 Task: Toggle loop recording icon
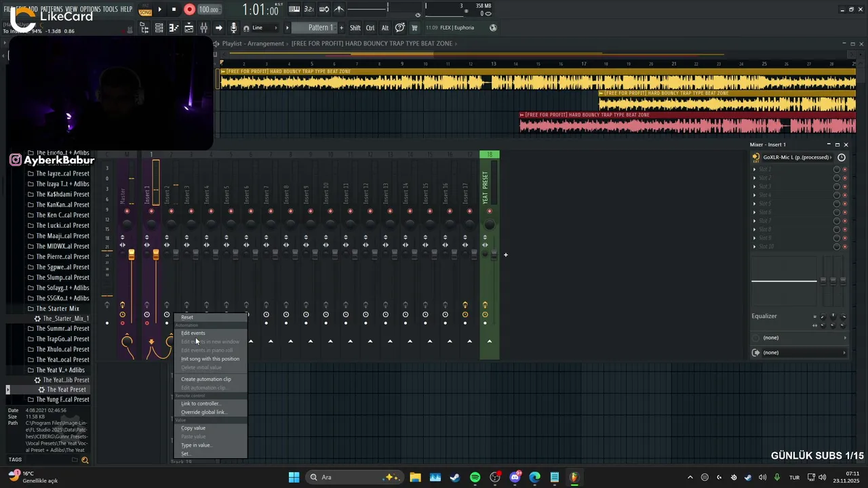point(324,9)
